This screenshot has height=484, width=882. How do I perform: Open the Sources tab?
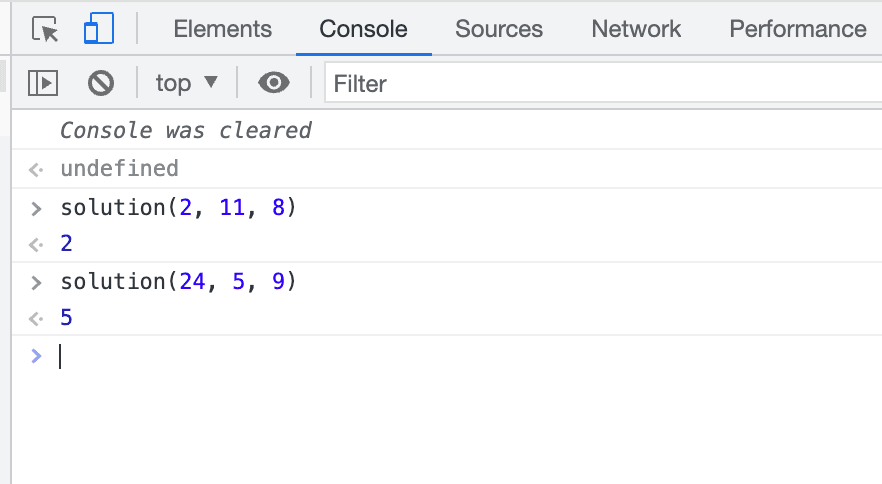pos(499,29)
